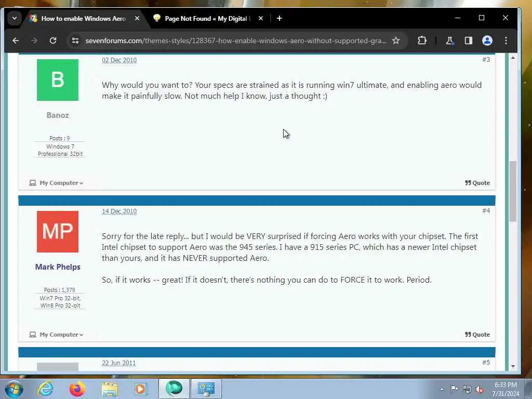Expand My Computer under Mark Phelps' post
The width and height of the screenshot is (532, 399).
tap(56, 335)
